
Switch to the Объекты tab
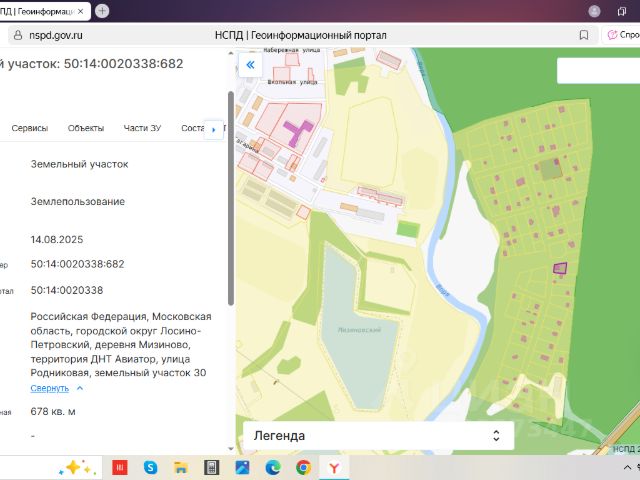pyautogui.click(x=86, y=128)
